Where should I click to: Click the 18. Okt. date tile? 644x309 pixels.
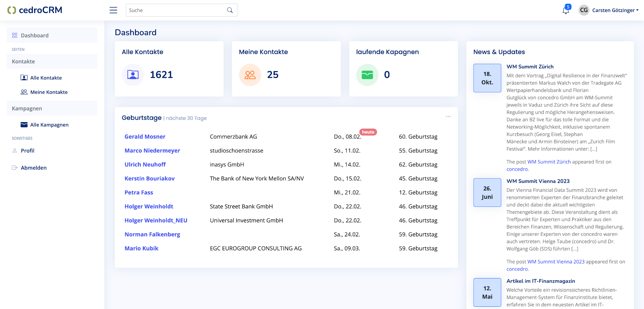point(487,78)
